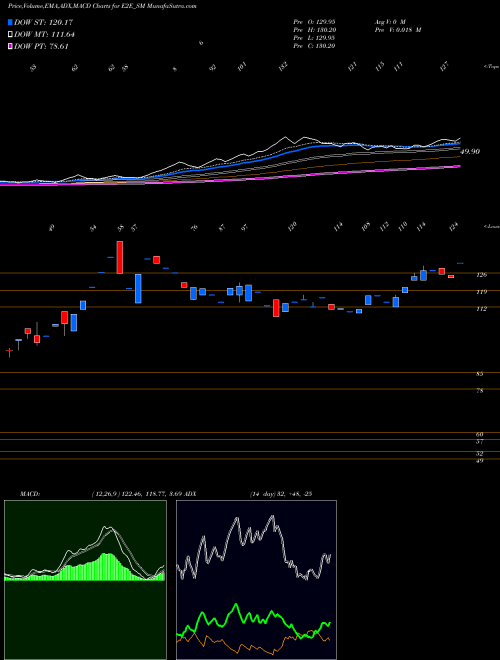Click the low label '120' above candlesticks

(293, 226)
